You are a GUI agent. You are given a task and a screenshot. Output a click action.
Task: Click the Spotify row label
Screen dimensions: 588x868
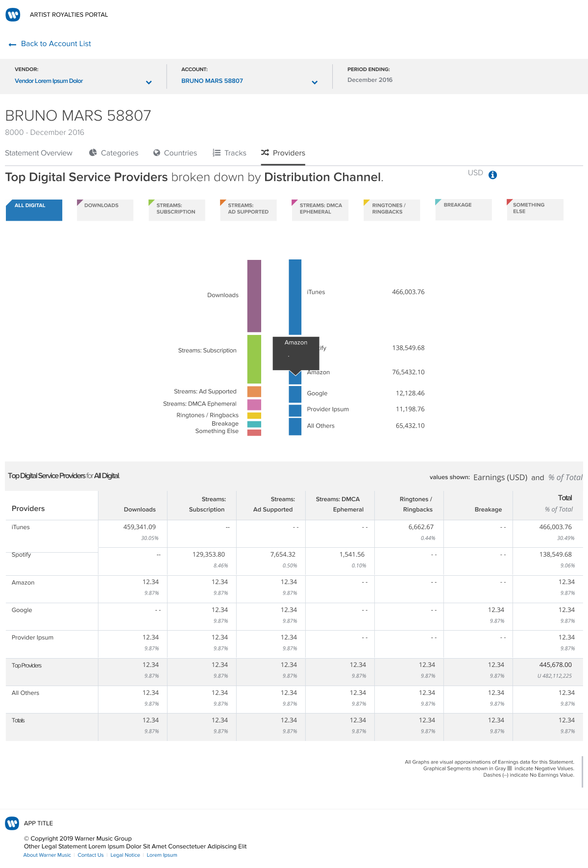tap(21, 555)
